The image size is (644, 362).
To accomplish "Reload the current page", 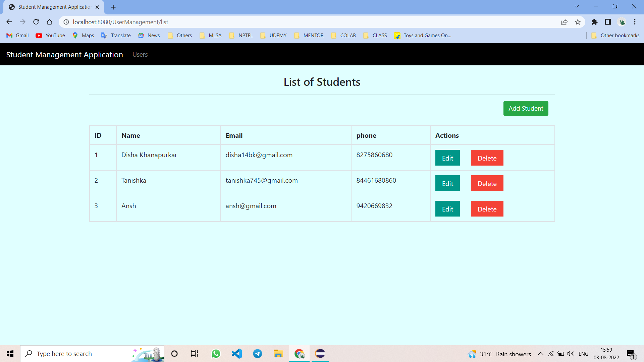I will click(x=36, y=22).
